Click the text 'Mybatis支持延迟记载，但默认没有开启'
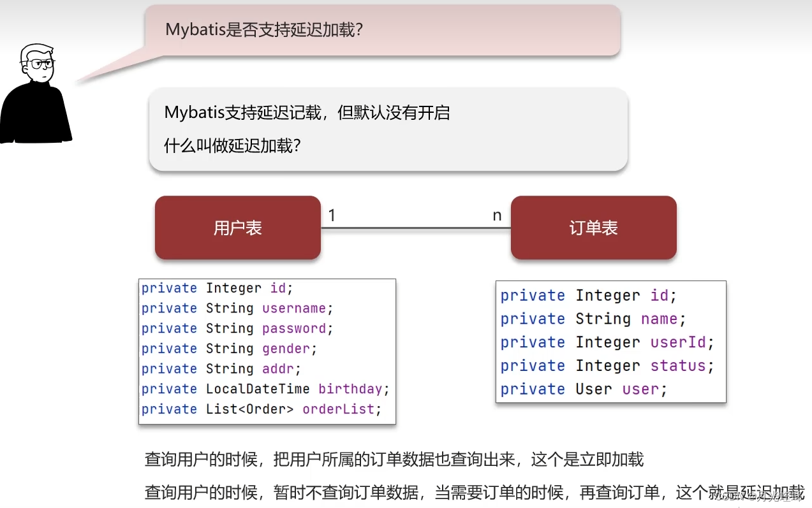Image resolution: width=812 pixels, height=508 pixels. (x=307, y=113)
